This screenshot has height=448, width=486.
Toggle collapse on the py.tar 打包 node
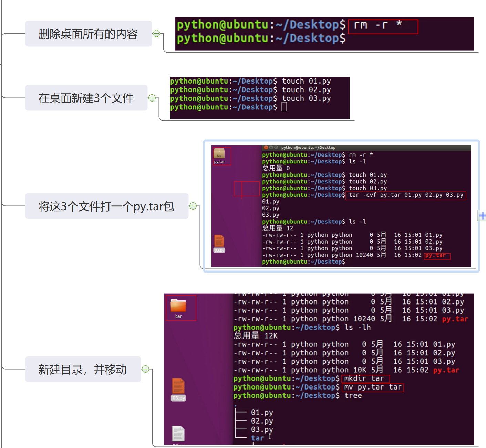tap(193, 206)
